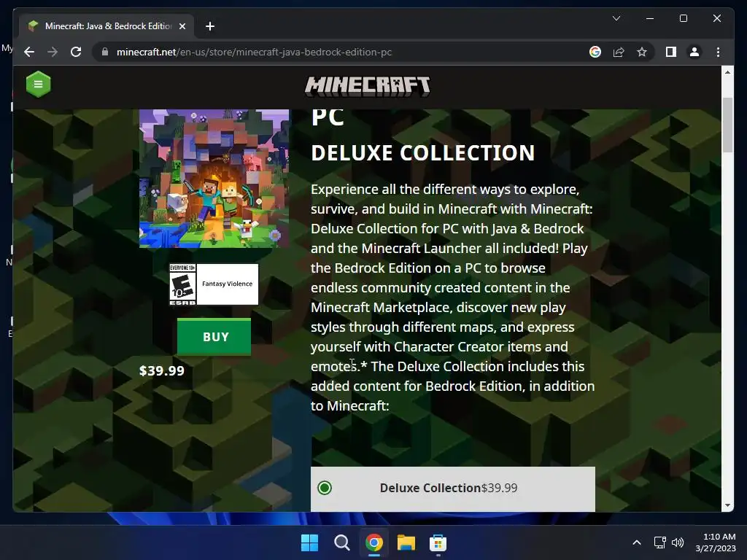The width and height of the screenshot is (747, 560).
Task: Open Windows taskbar search
Action: (x=341, y=542)
